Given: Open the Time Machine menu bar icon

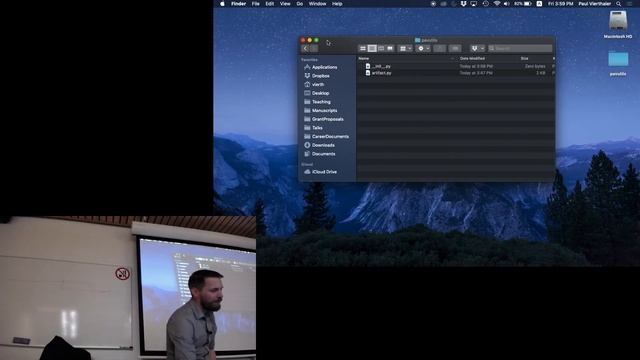Looking at the screenshot, I should click(x=485, y=4).
